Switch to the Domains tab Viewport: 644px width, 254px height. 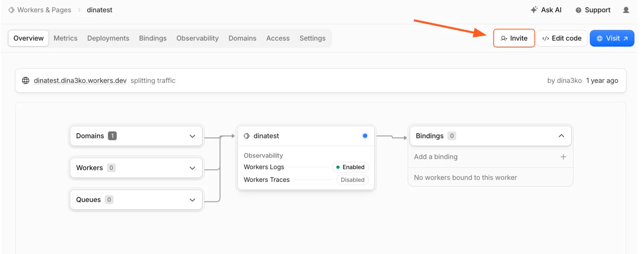point(242,38)
